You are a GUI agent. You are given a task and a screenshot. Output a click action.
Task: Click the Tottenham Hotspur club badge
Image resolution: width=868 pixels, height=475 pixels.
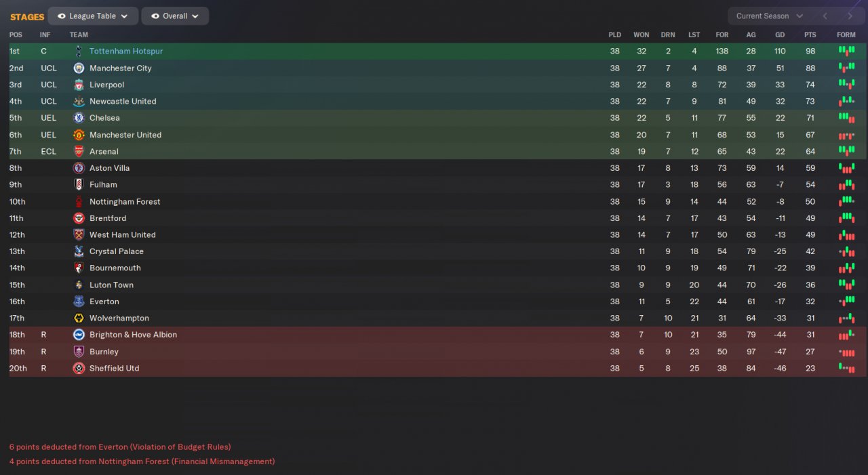79,51
